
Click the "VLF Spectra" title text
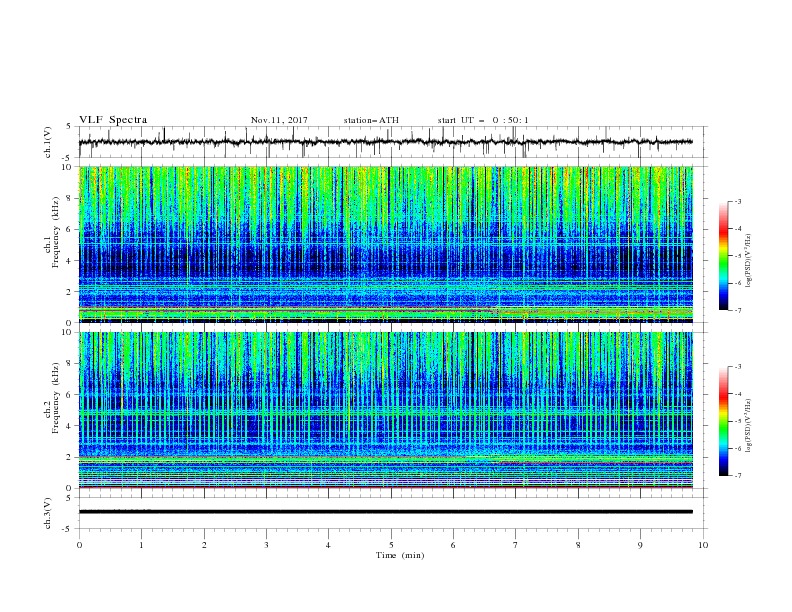[113, 120]
